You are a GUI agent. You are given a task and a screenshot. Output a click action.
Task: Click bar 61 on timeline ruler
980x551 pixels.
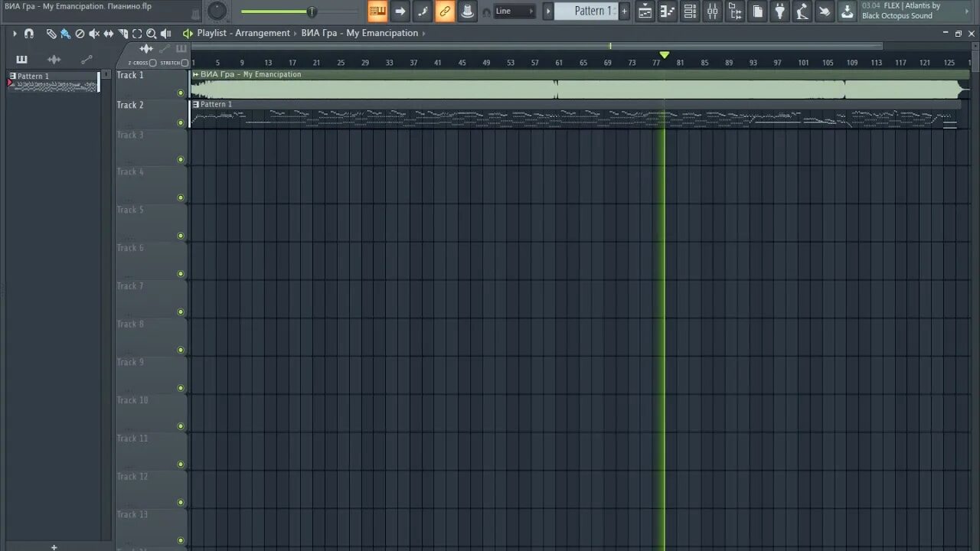[x=559, y=63]
